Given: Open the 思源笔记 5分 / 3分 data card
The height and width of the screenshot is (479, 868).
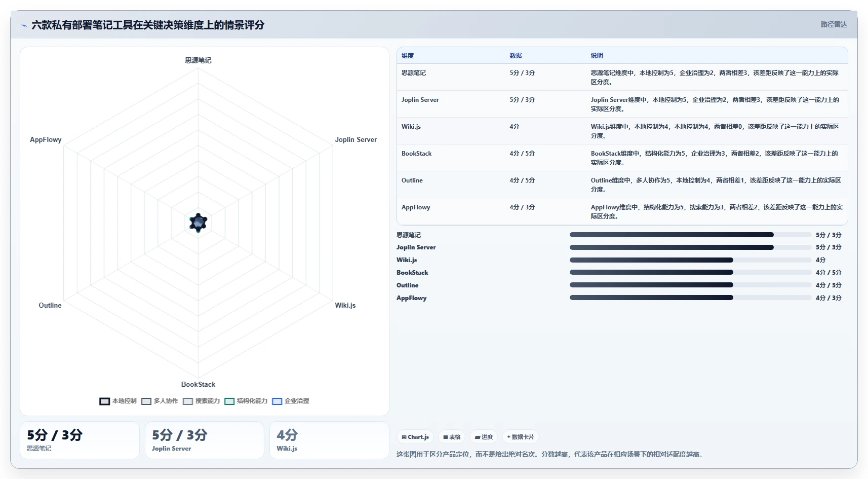Looking at the screenshot, I should (80, 440).
